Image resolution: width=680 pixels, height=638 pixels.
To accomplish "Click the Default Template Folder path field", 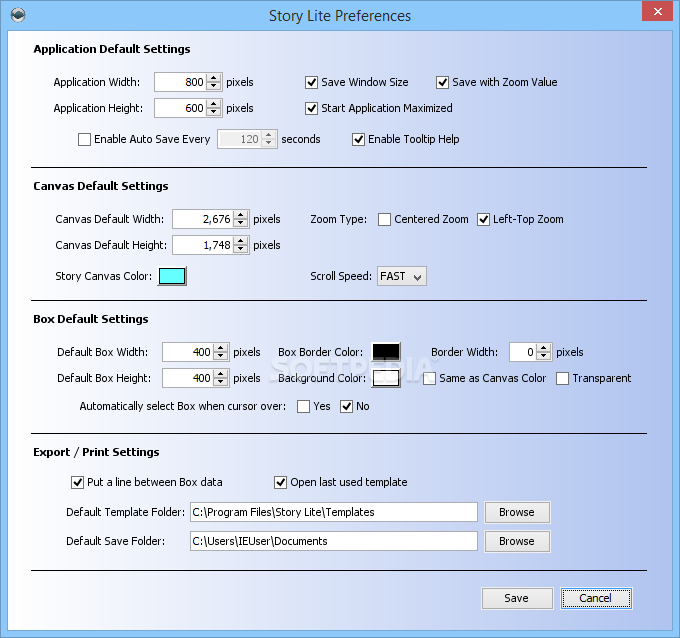I will click(333, 512).
